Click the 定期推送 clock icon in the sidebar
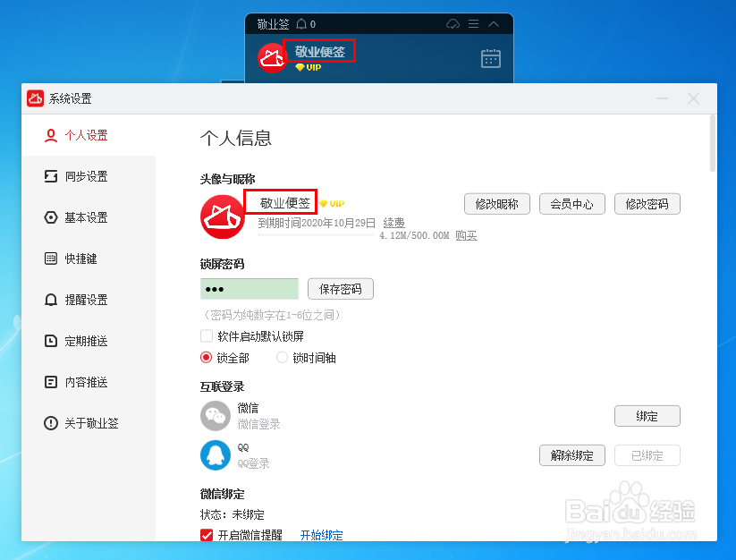 pos(51,341)
